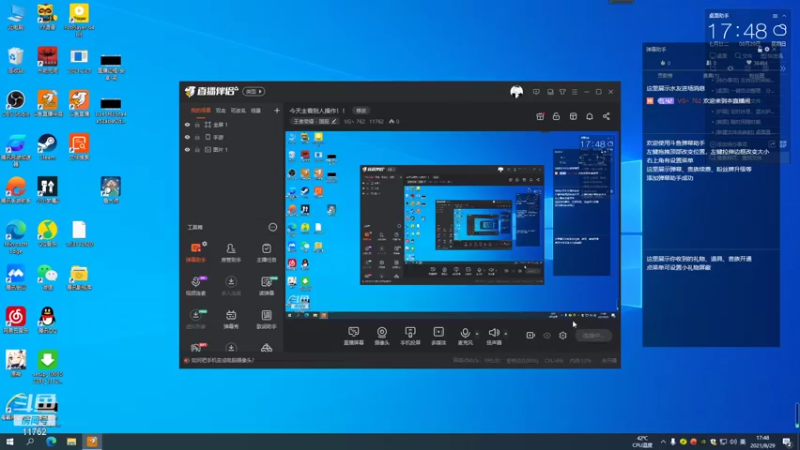Open settings gear beside broadcast button

(x=563, y=335)
